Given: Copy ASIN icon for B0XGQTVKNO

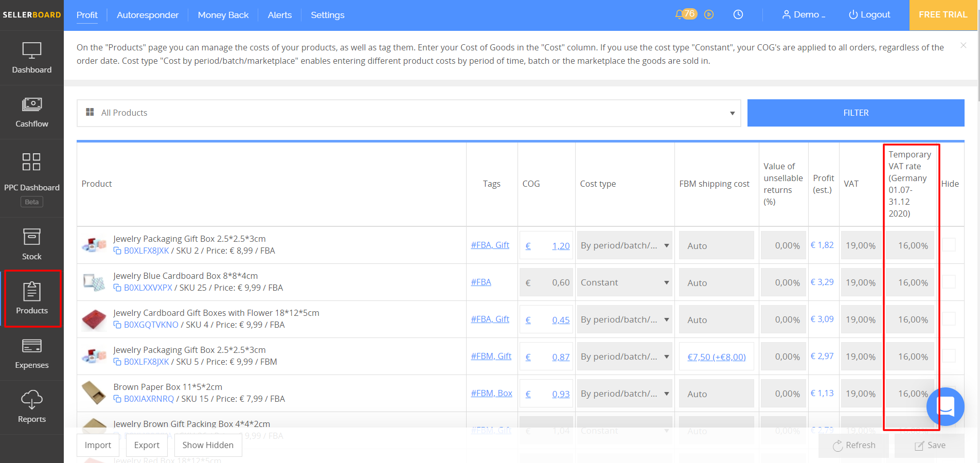Looking at the screenshot, I should click(x=117, y=325).
